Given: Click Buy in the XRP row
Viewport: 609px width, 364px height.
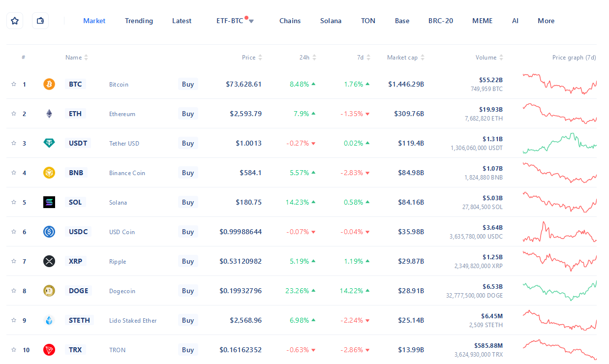Looking at the screenshot, I should tap(188, 261).
